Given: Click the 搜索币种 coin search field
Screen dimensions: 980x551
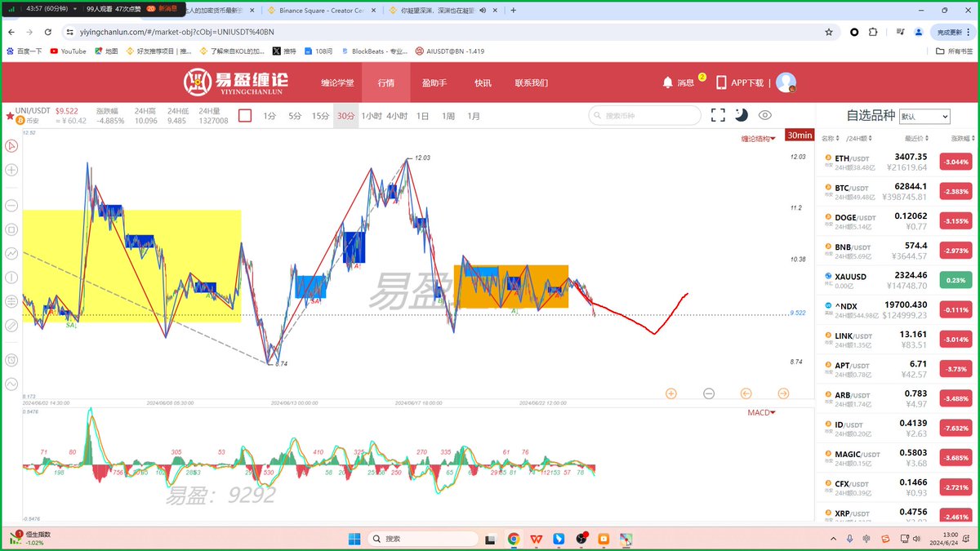Looking at the screenshot, I should click(644, 116).
